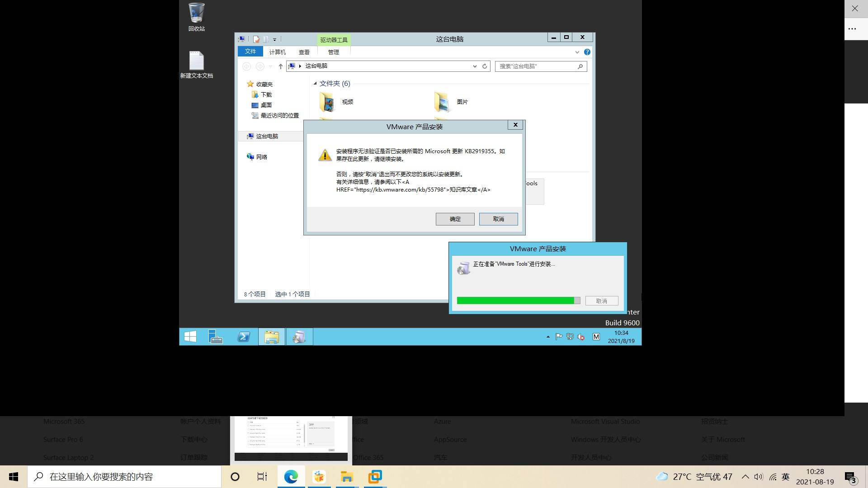Image resolution: width=868 pixels, height=488 pixels.
Task: Open the 文件 ribbon tab
Action: pos(250,52)
